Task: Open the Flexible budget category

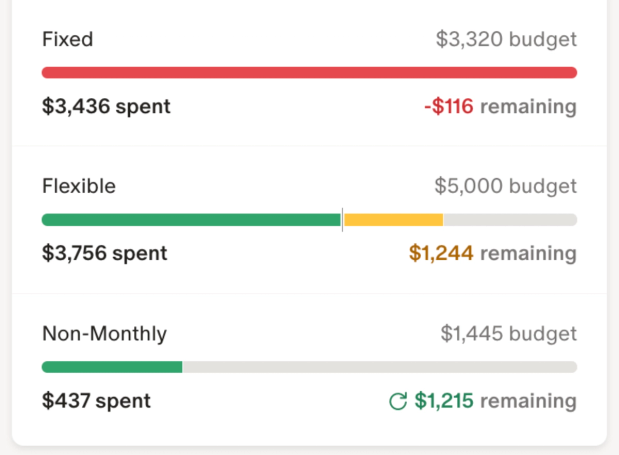Action: pyautogui.click(x=79, y=186)
